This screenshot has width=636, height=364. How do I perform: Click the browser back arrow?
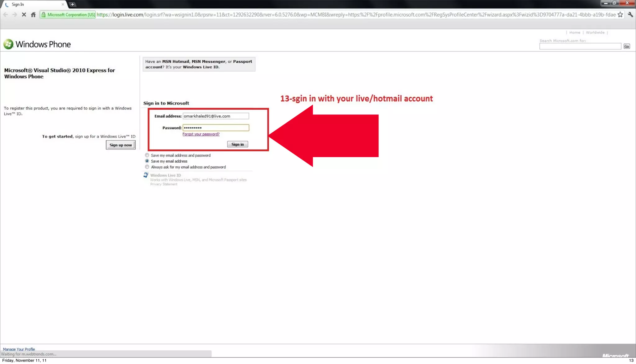pyautogui.click(x=6, y=15)
